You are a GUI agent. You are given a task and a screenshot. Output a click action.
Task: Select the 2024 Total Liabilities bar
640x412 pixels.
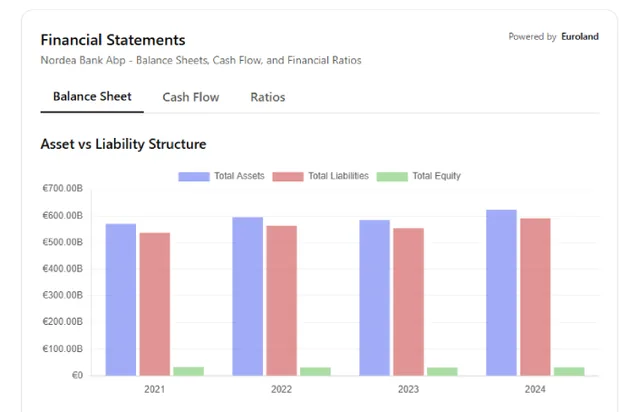[x=536, y=297]
